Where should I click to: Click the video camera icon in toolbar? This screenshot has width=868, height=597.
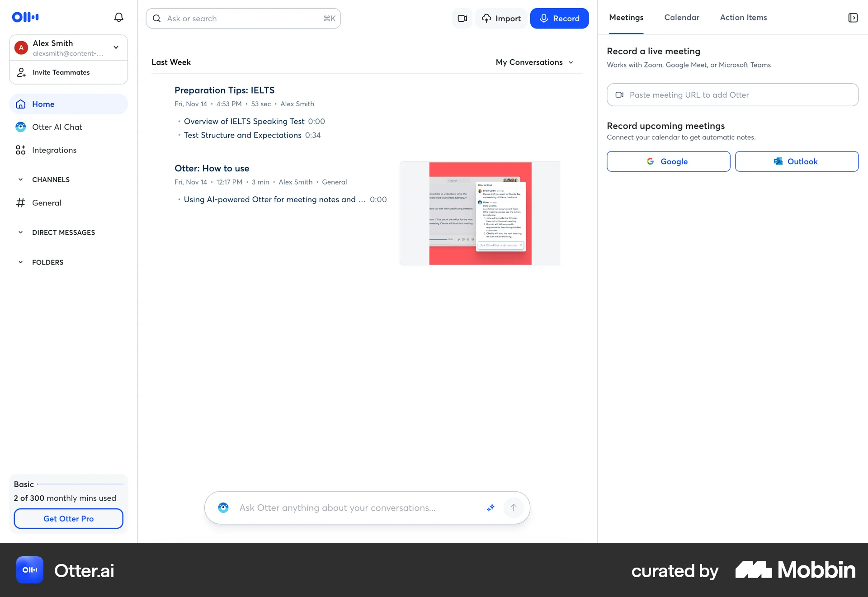462,19
